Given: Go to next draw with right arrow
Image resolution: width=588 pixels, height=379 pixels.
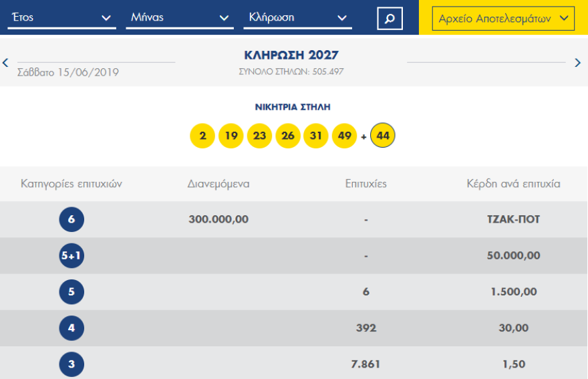Looking at the screenshot, I should [578, 63].
